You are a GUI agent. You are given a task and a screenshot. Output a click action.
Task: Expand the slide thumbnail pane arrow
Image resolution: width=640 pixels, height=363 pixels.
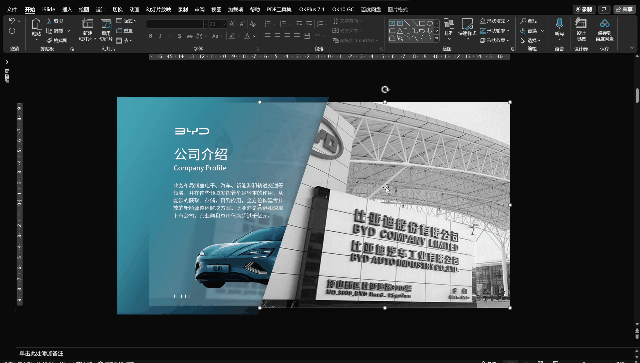click(7, 62)
